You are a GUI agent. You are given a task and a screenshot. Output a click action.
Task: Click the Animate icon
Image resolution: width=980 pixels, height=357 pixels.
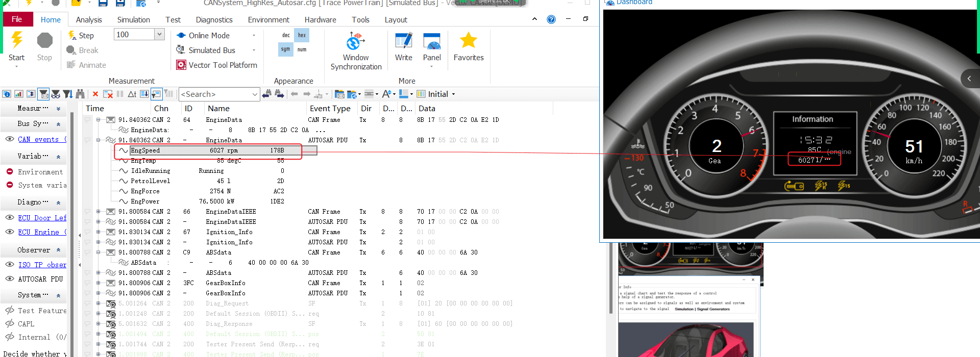[71, 65]
